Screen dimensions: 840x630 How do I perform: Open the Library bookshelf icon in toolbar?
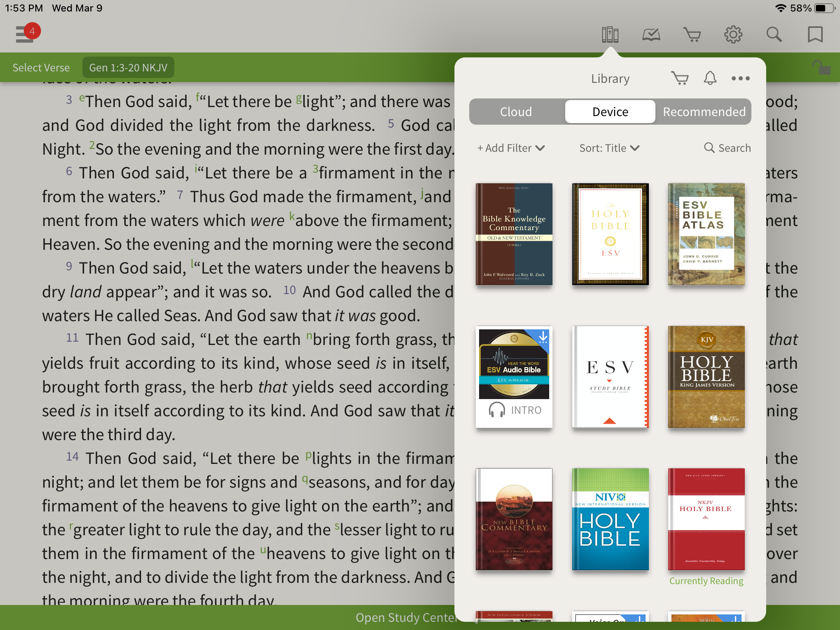pyautogui.click(x=610, y=34)
